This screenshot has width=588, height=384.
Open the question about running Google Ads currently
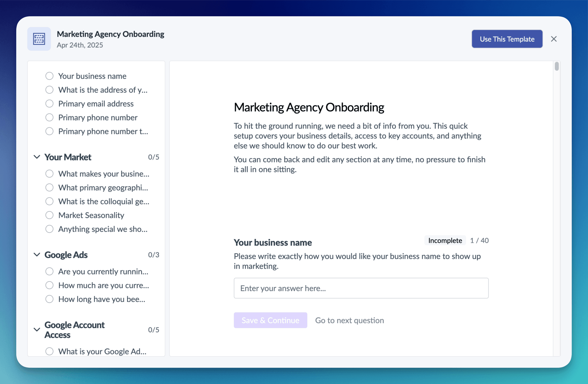pos(103,271)
